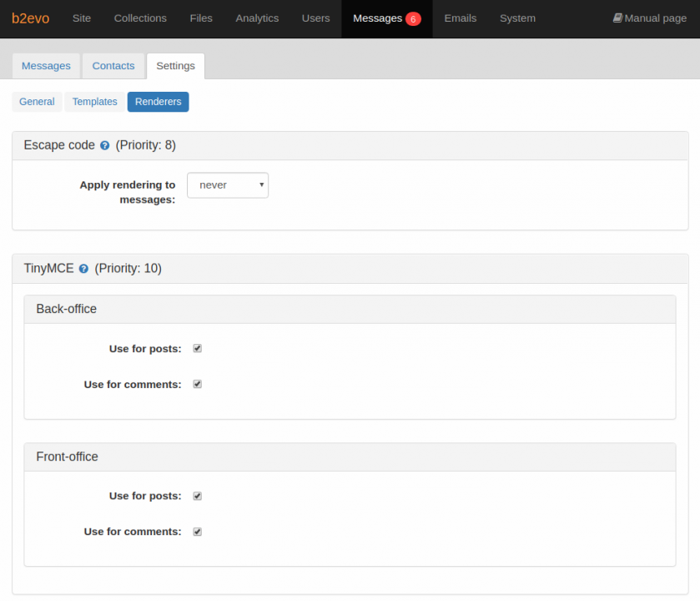Click the Apply rendering to messages label

click(x=128, y=192)
